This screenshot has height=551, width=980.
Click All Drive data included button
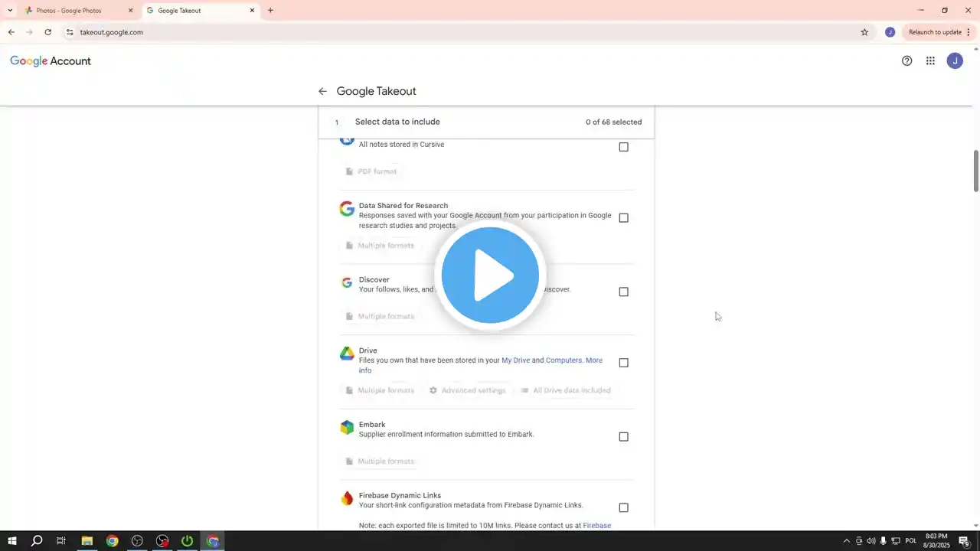566,390
